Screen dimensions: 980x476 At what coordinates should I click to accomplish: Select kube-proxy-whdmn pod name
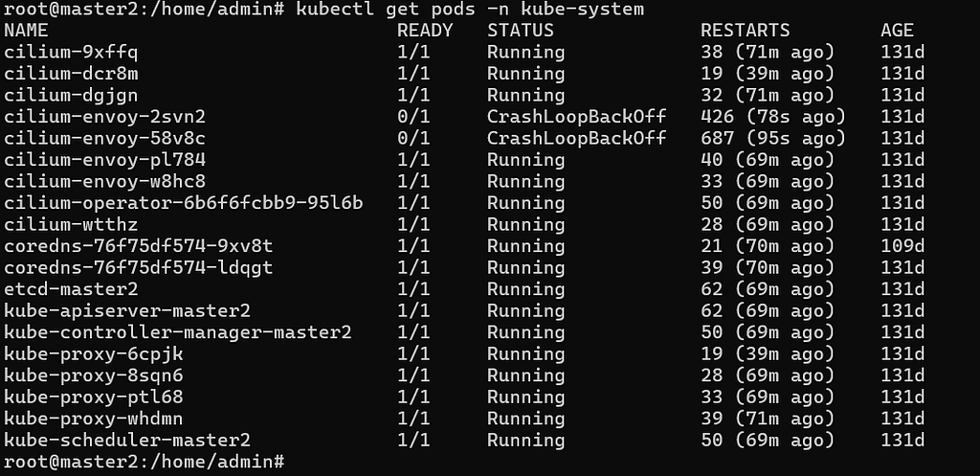pos(94,419)
